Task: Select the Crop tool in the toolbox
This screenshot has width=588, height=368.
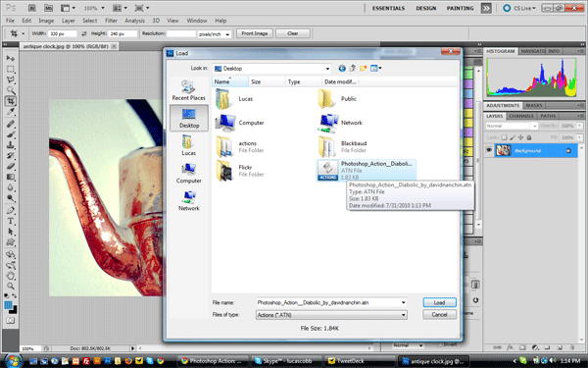Action: point(11,101)
